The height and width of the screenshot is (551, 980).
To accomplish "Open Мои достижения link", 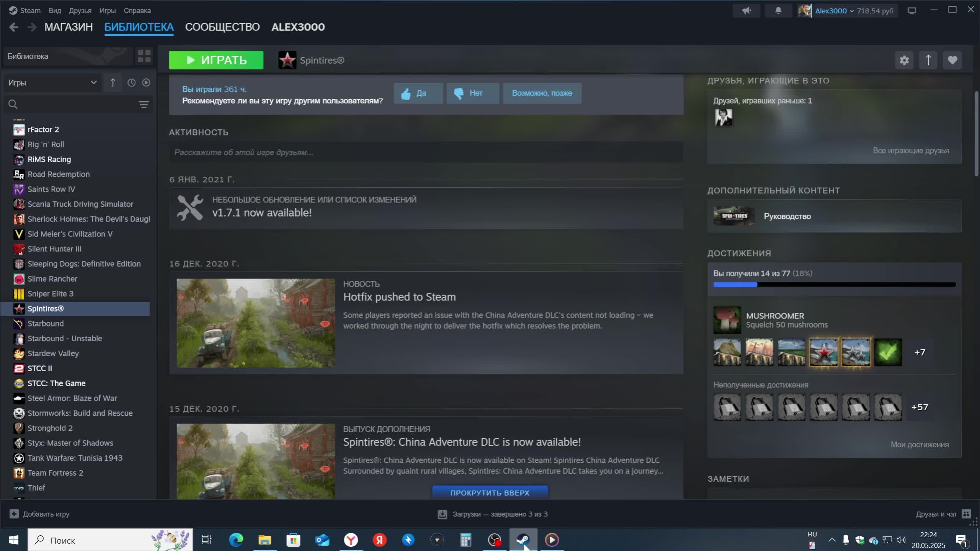I will [x=920, y=445].
